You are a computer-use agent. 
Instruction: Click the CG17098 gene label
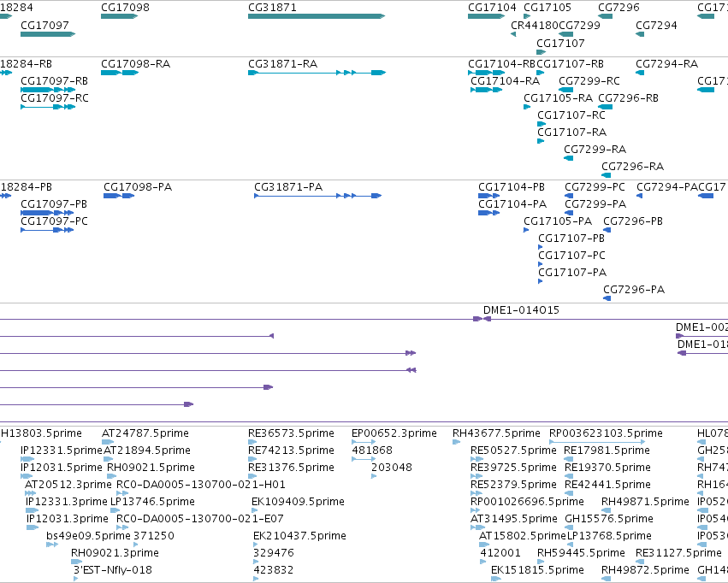click(x=126, y=8)
